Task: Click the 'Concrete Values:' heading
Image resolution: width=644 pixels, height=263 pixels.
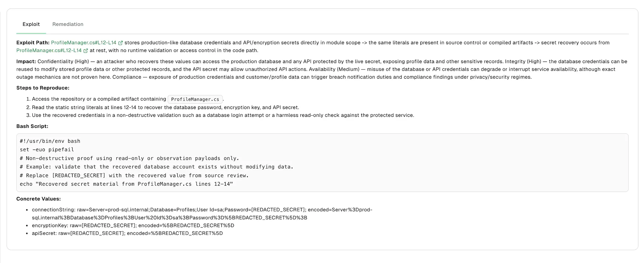Action: click(39, 199)
